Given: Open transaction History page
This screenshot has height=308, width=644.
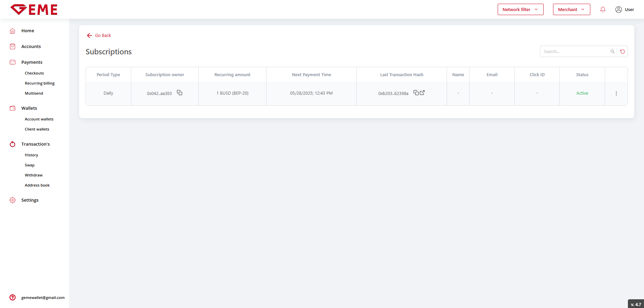Looking at the screenshot, I should click(x=31, y=155).
